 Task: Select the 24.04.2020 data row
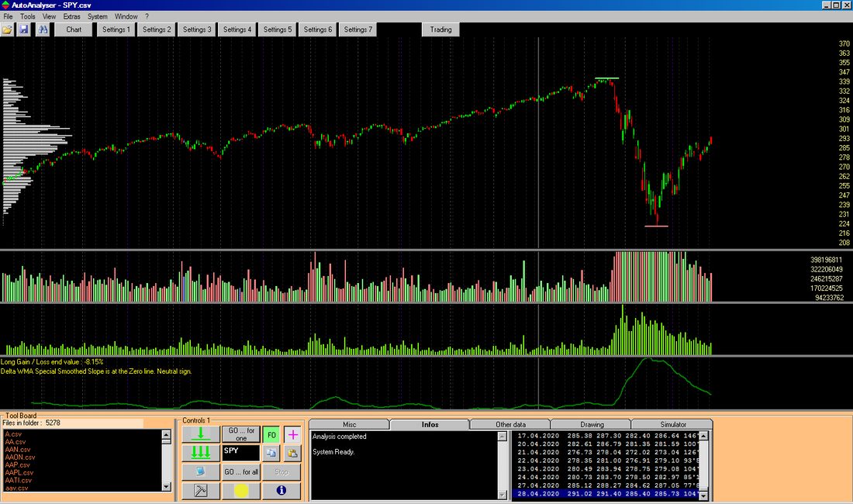click(606, 477)
